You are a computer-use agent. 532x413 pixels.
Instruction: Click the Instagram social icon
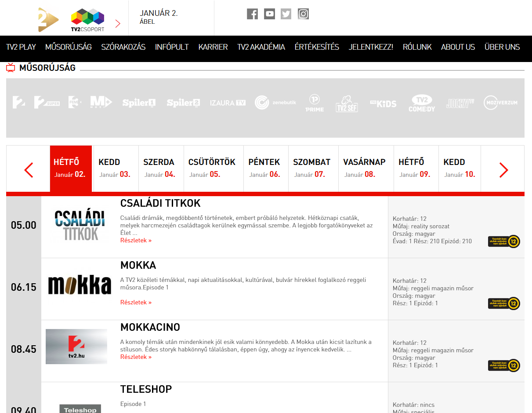pyautogui.click(x=303, y=14)
